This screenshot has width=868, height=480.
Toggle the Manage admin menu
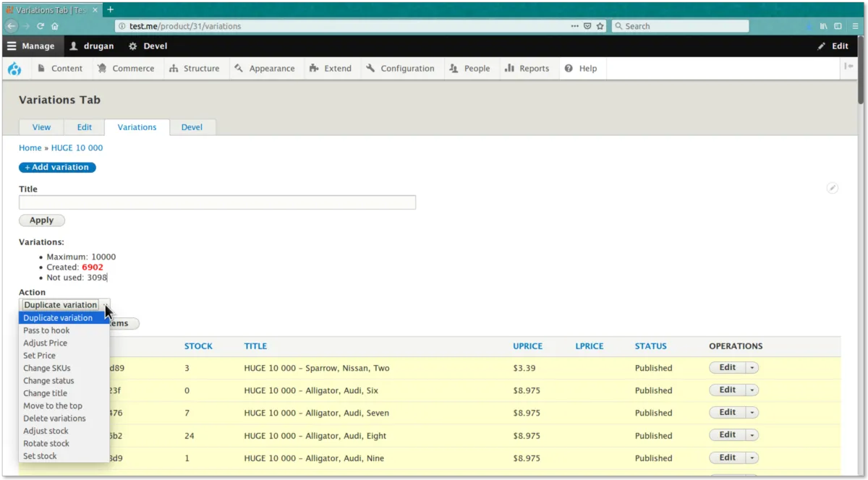click(30, 46)
